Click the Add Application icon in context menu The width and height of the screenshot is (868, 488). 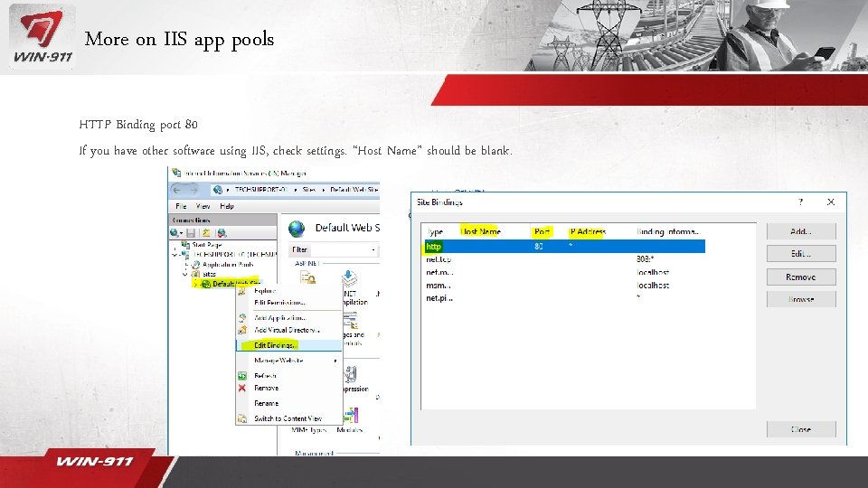(242, 318)
